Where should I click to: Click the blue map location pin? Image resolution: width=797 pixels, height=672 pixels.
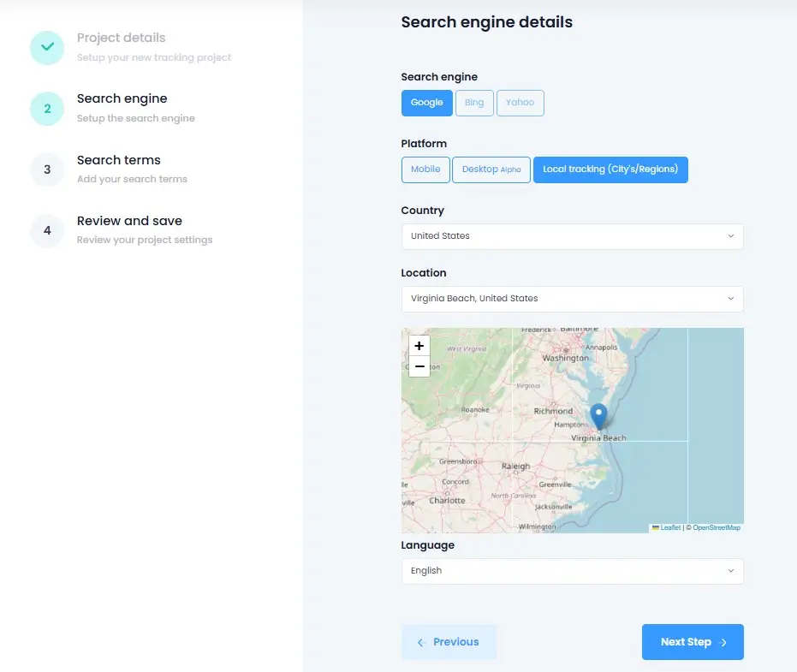point(598,417)
